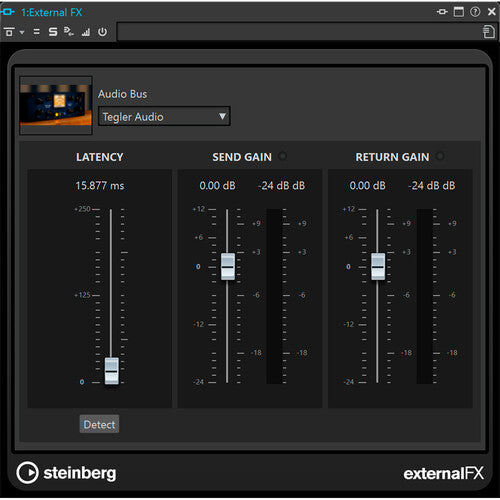The height and width of the screenshot is (500, 500).
Task: Click the plug-in chain icon in the title bar
Action: point(442,12)
